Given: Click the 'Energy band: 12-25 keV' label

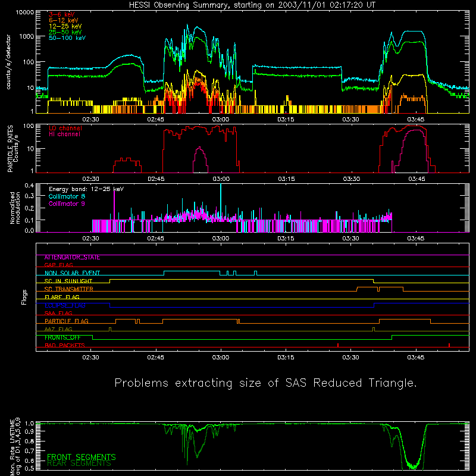Looking at the screenshot, I should pos(86,189).
